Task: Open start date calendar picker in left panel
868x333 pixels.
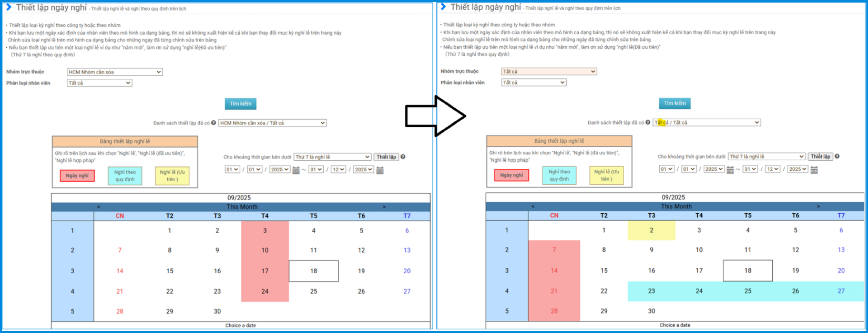Action: 296,170
